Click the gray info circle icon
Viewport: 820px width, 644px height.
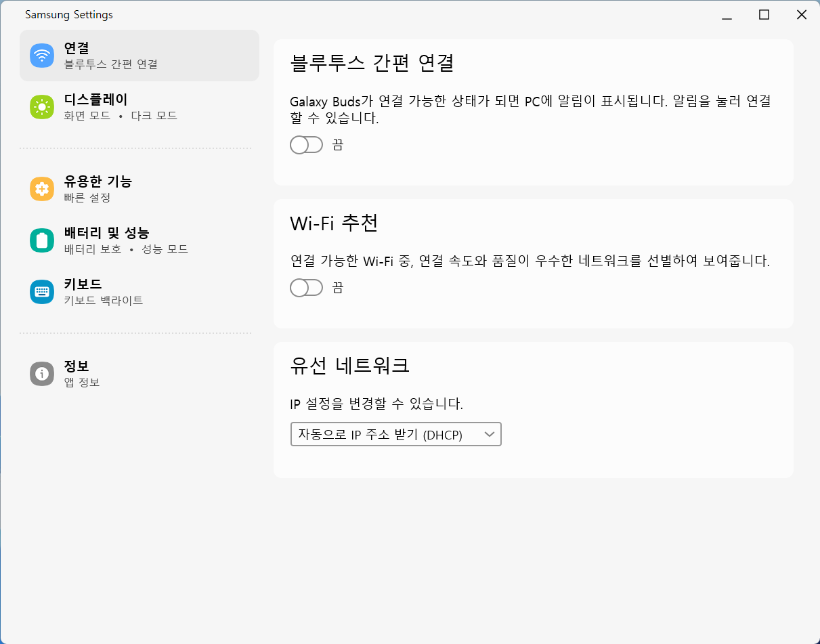[x=42, y=374]
